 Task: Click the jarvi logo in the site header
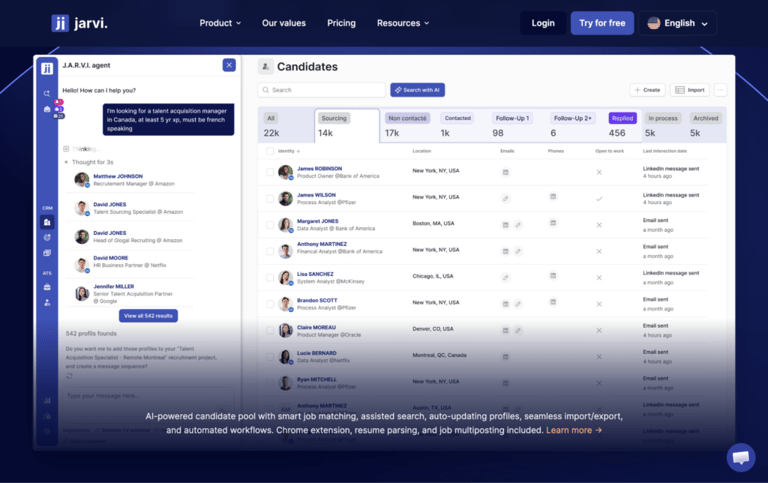pos(79,23)
